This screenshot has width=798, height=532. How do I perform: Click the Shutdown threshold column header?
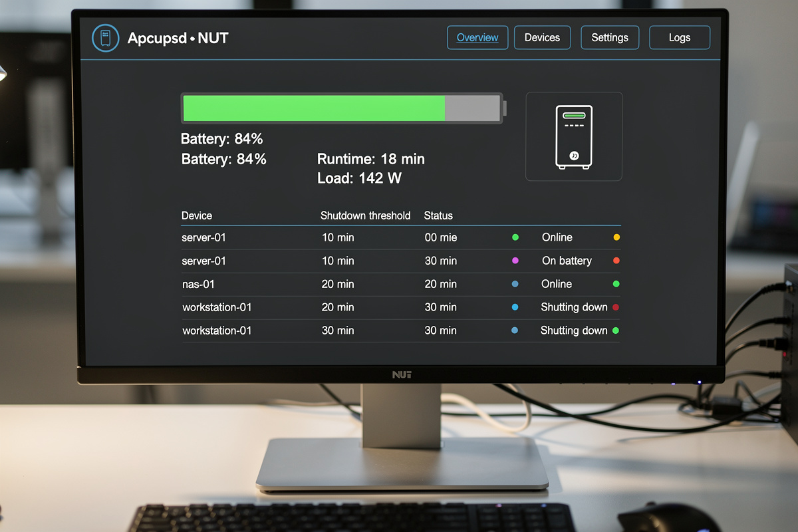click(x=366, y=215)
